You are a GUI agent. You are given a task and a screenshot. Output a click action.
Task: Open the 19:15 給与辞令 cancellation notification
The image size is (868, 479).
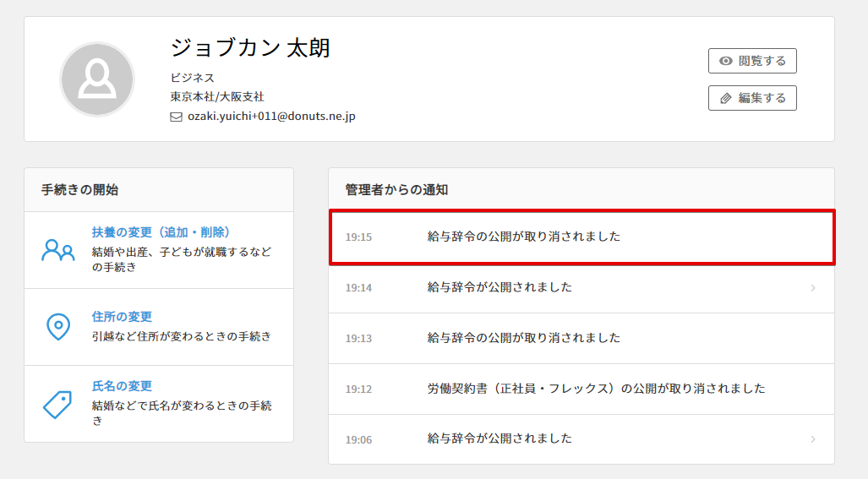tap(524, 237)
